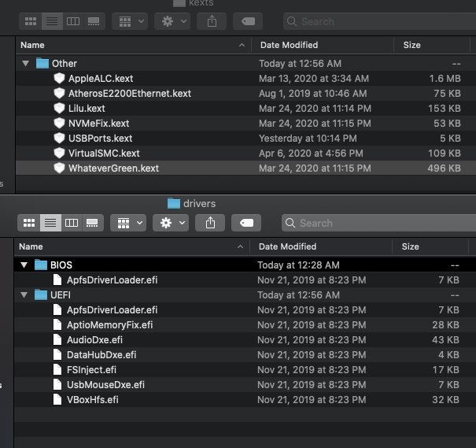
Task: Open action gear menu in kexts window
Action: (x=172, y=21)
